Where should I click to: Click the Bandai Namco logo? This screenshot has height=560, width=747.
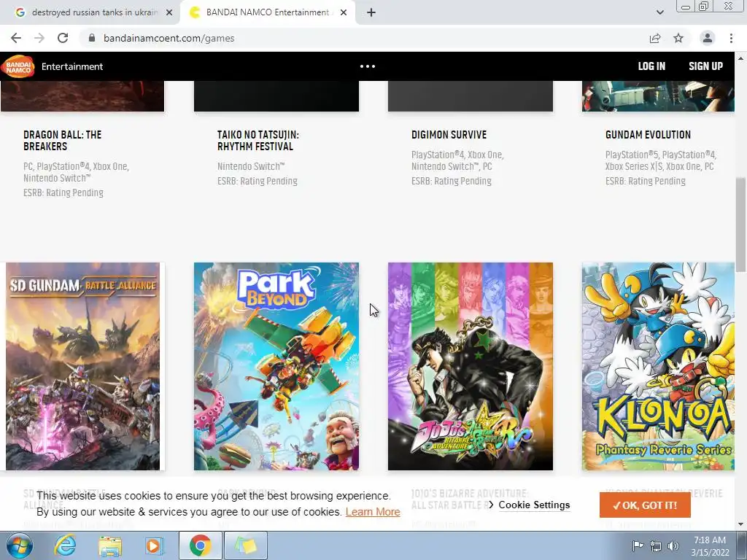click(x=18, y=66)
